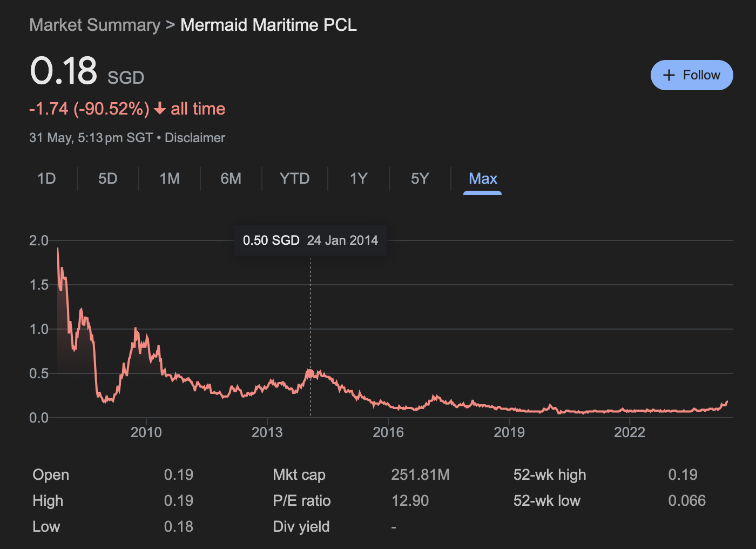Click the 1.5 y-axis label

(39, 285)
